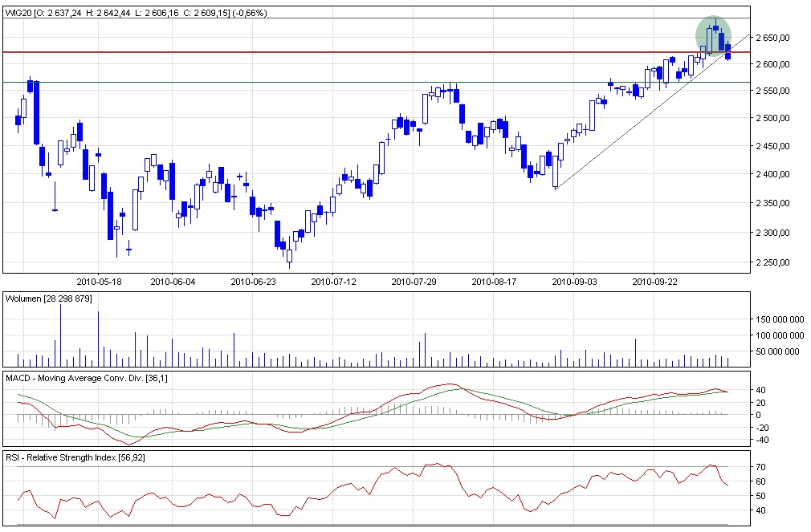
Task: Click the 150 000 000 volume axis label
Action: tap(776, 319)
